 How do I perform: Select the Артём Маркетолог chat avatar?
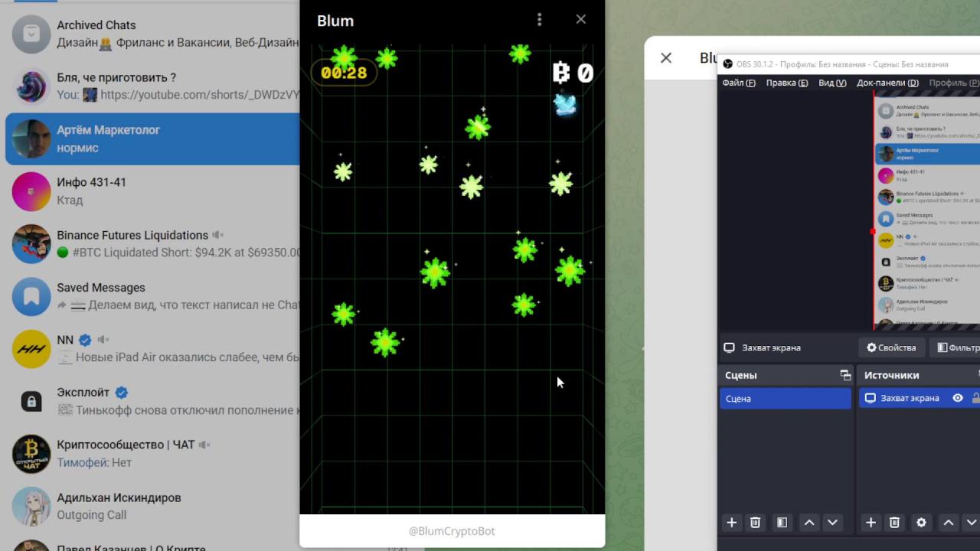pyautogui.click(x=31, y=139)
